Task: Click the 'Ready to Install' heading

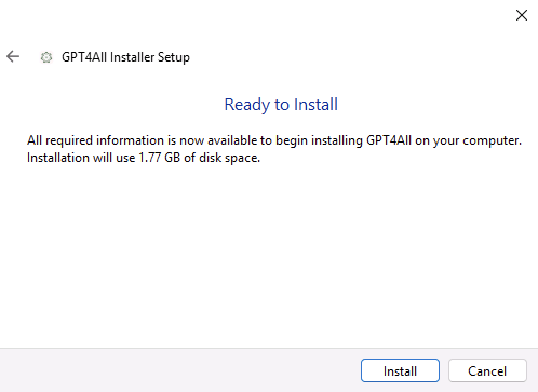Action: click(x=281, y=105)
